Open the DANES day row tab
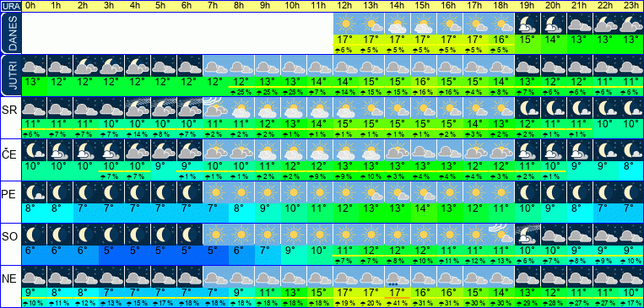 10,33
